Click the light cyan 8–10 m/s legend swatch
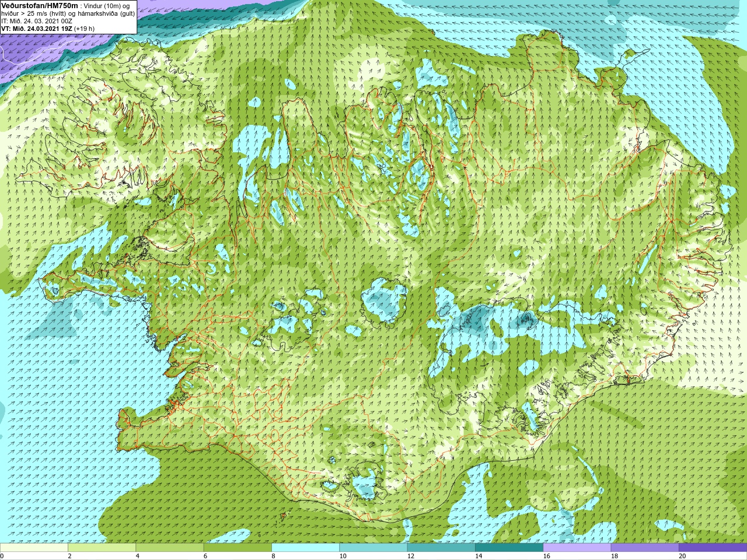Screen dimensions: 747x560 tap(305, 548)
